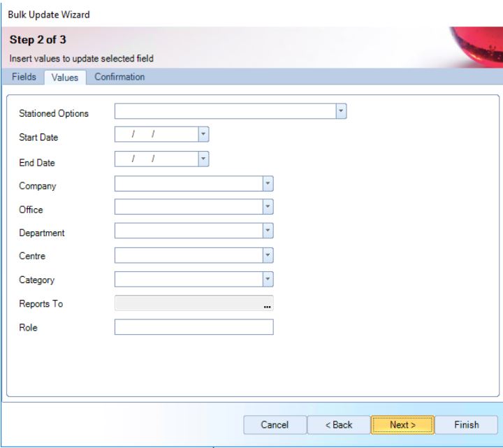
Task: Click 'Insert values to update selected field' text
Action: click(82, 59)
